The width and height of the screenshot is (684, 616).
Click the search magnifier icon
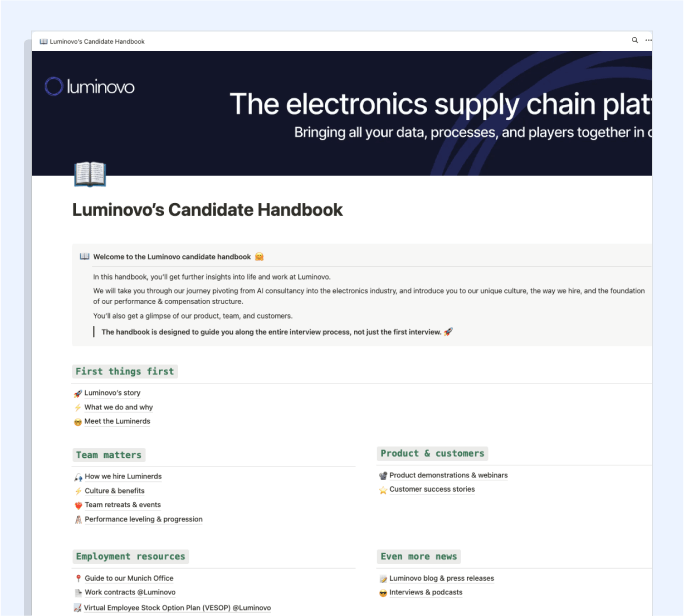pos(635,40)
